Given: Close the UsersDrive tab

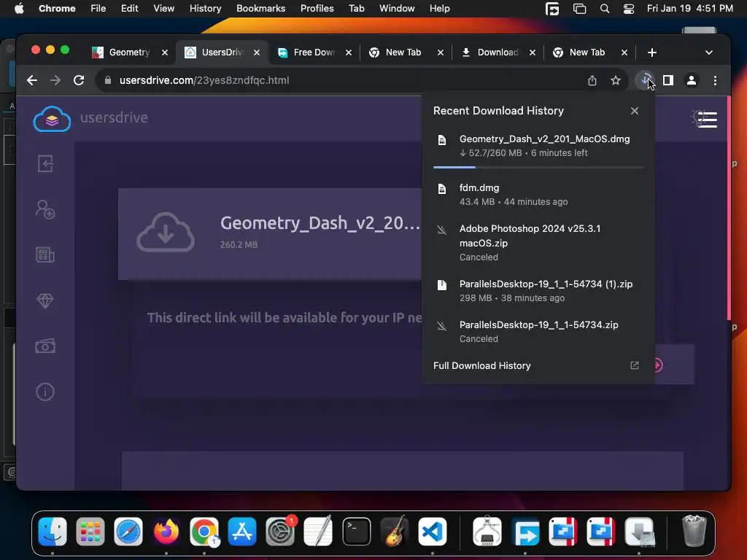Looking at the screenshot, I should (x=257, y=52).
